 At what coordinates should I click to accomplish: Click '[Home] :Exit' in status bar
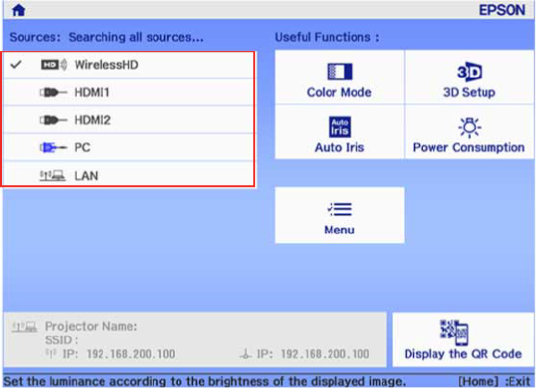(x=494, y=381)
